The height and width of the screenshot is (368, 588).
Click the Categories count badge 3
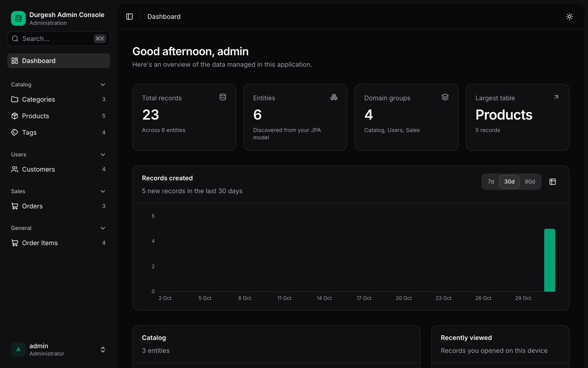[x=104, y=99]
